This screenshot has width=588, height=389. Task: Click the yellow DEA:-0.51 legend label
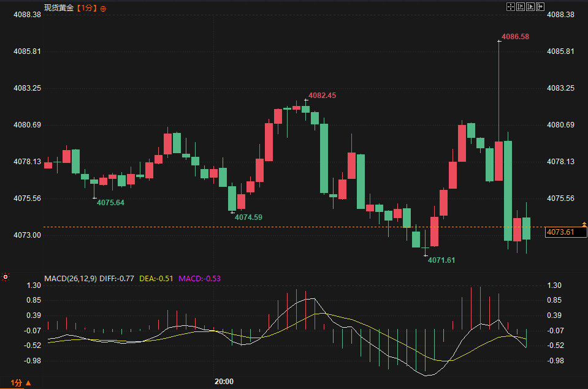pos(156,279)
